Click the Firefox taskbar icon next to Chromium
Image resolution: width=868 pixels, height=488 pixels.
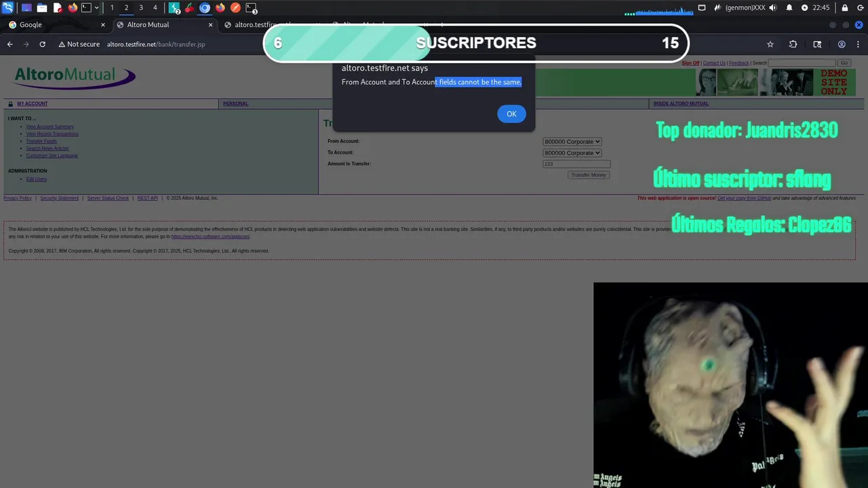(220, 8)
